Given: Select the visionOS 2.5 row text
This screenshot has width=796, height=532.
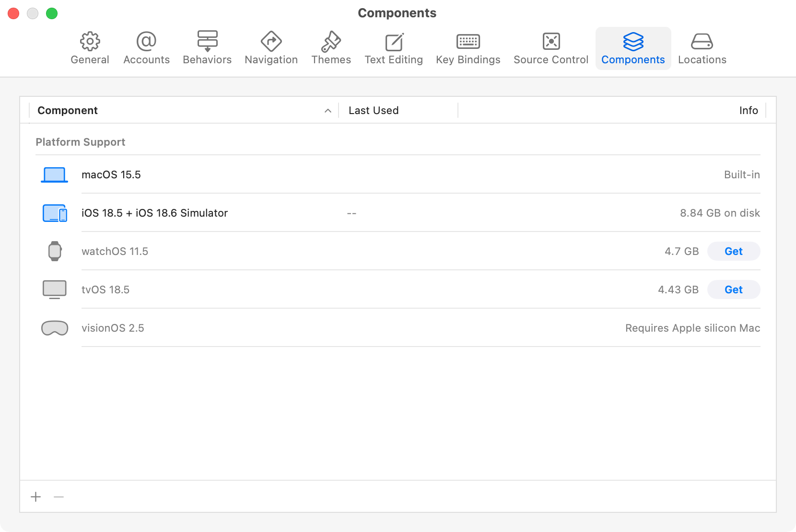Looking at the screenshot, I should coord(113,328).
